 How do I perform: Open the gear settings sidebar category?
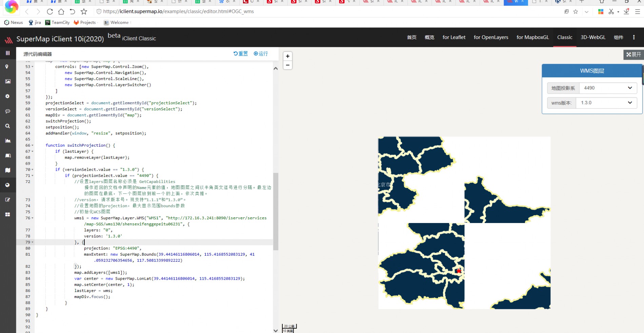pyautogui.click(x=7, y=96)
